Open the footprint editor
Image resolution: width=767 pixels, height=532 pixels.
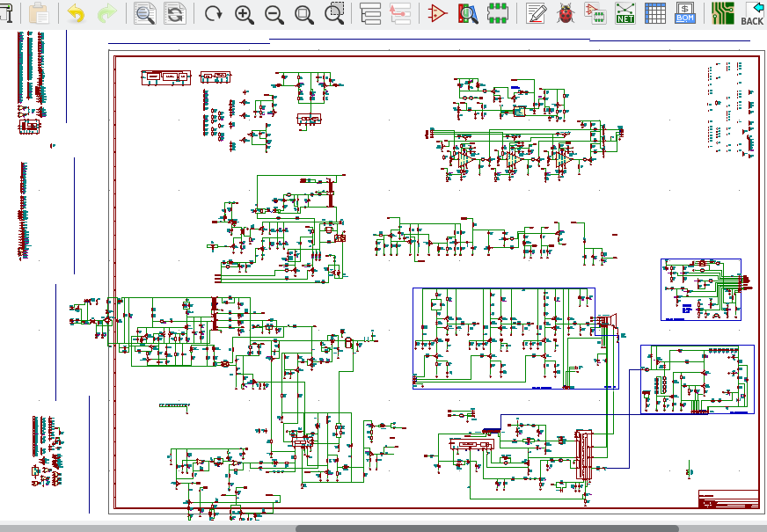point(498,13)
